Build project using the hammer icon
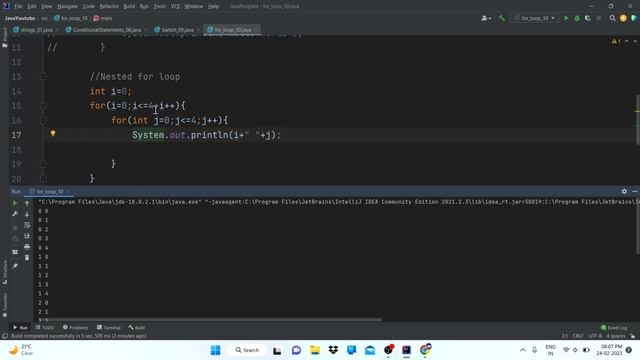This screenshot has width=640, height=360. click(x=502, y=18)
